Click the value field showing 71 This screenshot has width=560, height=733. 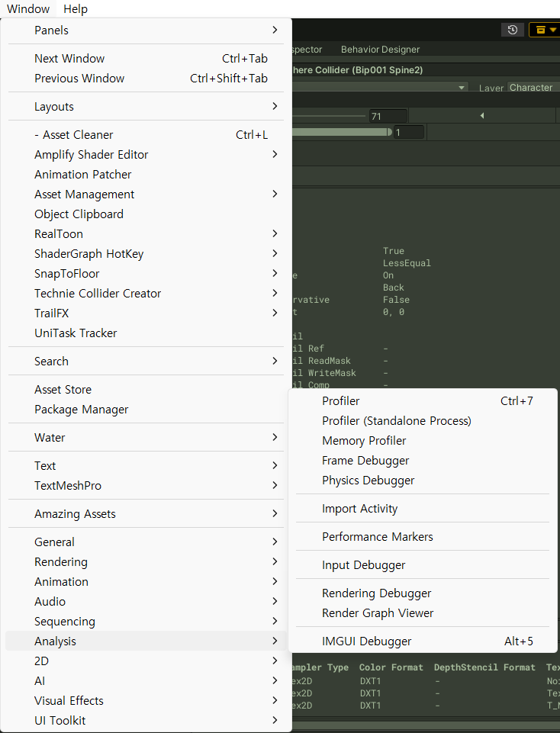pos(388,116)
